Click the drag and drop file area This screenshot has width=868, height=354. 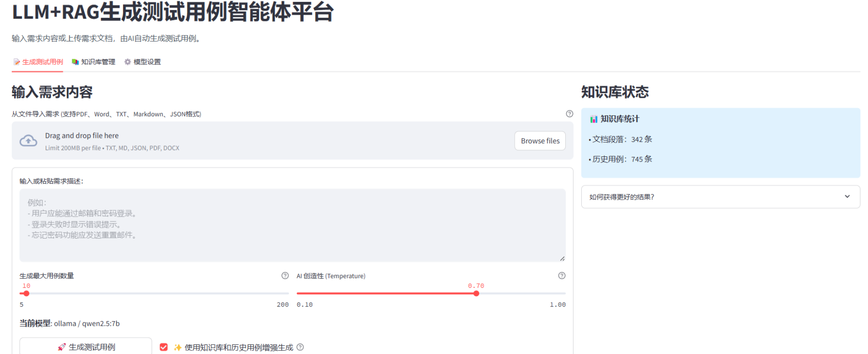292,141
